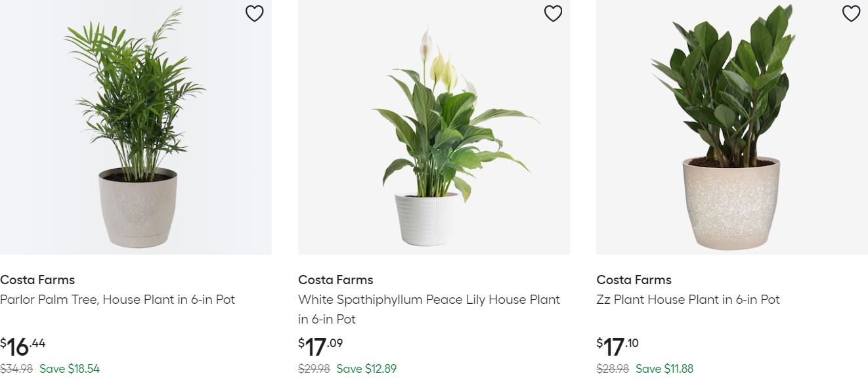Click Costa Farms brand above Zz Plant

[x=634, y=280]
